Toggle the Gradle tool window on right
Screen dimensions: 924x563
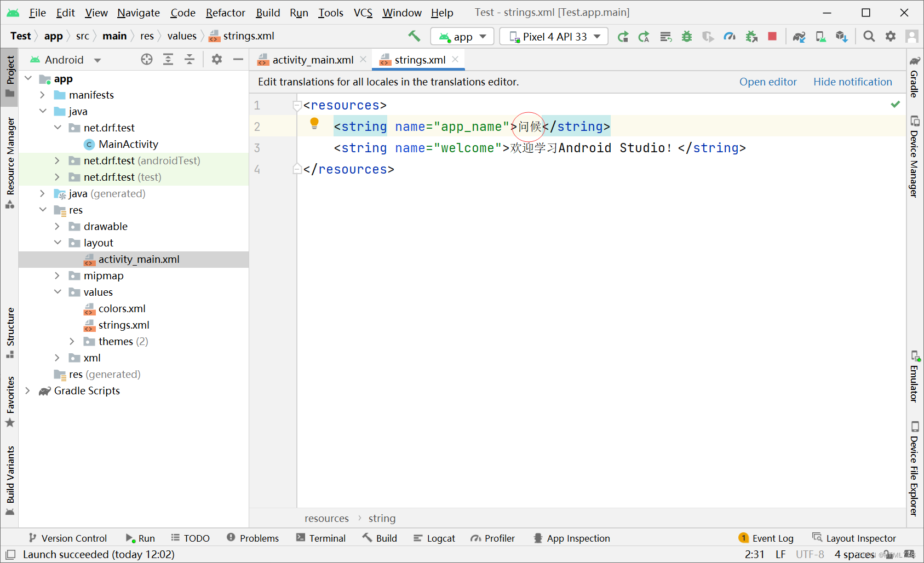914,77
